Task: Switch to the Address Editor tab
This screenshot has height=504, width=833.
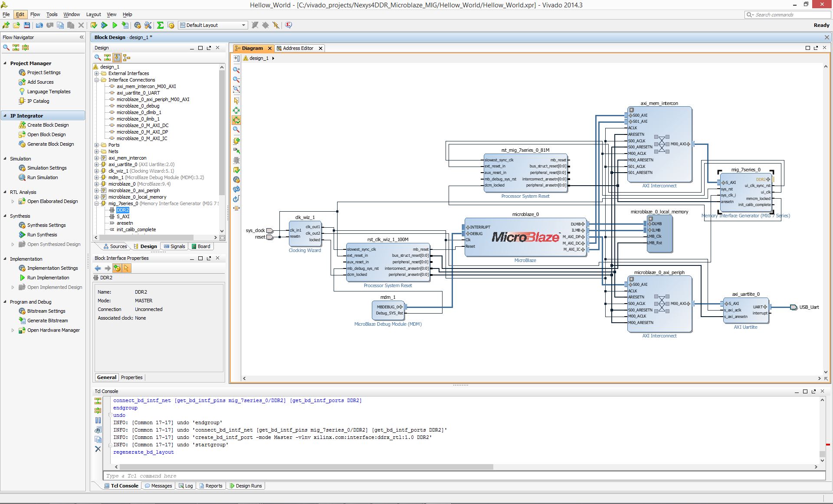Action: (298, 48)
